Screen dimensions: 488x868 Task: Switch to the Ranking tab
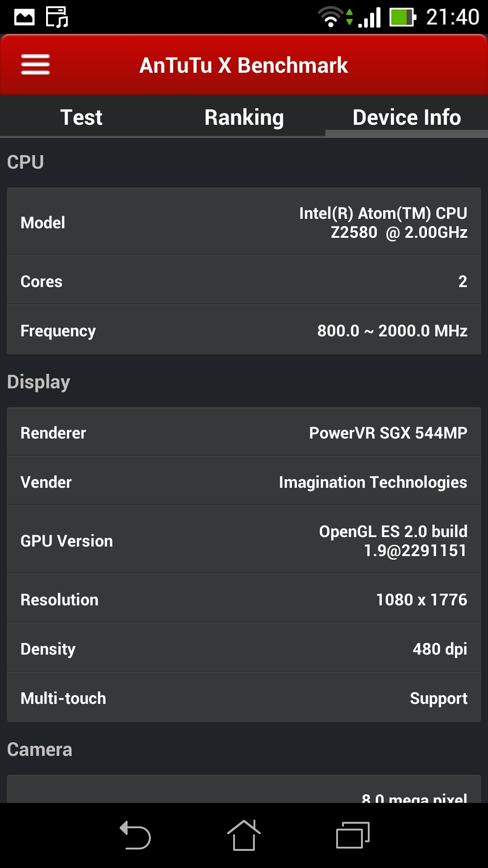(244, 118)
